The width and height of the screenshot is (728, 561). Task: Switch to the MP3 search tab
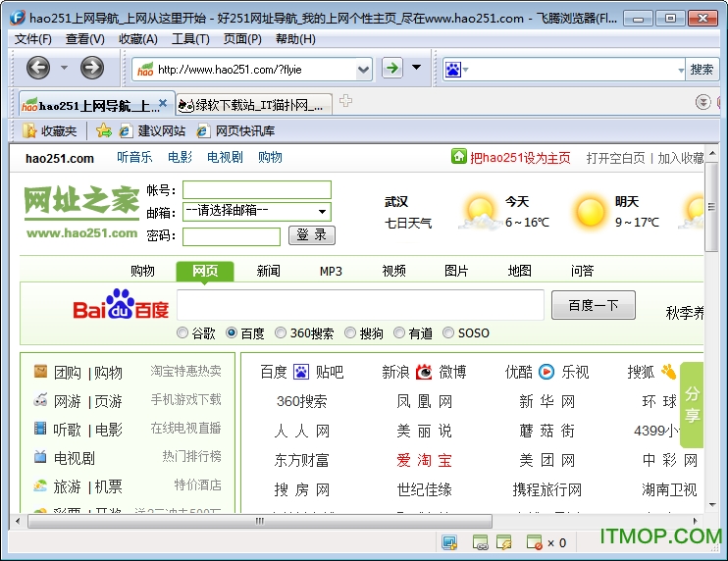click(331, 271)
